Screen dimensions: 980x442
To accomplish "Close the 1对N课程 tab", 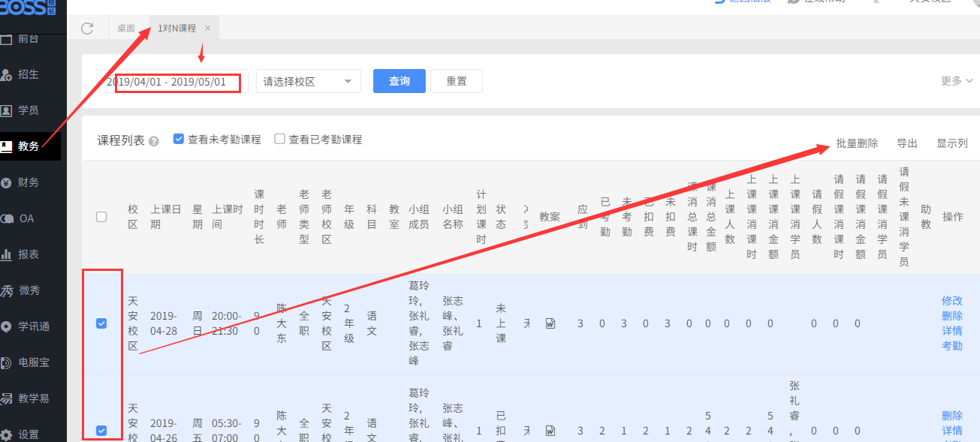I will click(207, 29).
